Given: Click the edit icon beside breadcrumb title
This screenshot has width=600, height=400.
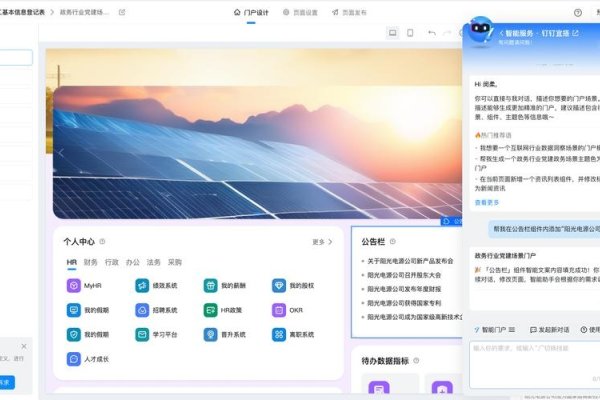Looking at the screenshot, I should coord(122,12).
